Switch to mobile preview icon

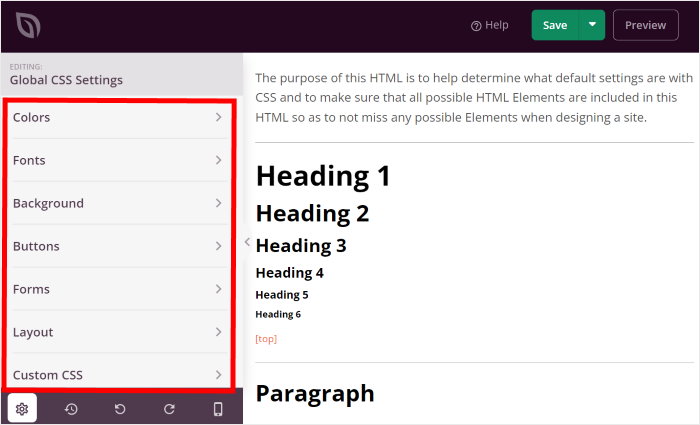(x=218, y=409)
